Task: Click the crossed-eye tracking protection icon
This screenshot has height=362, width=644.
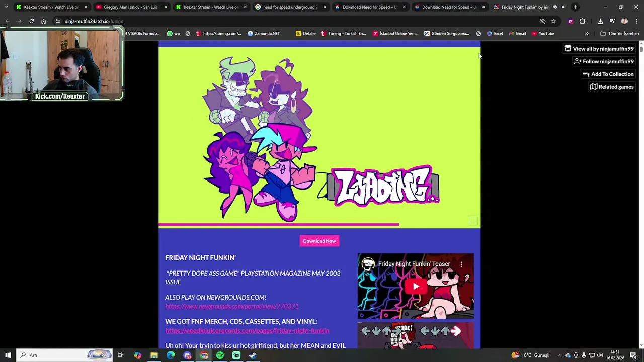Action: 542,21
